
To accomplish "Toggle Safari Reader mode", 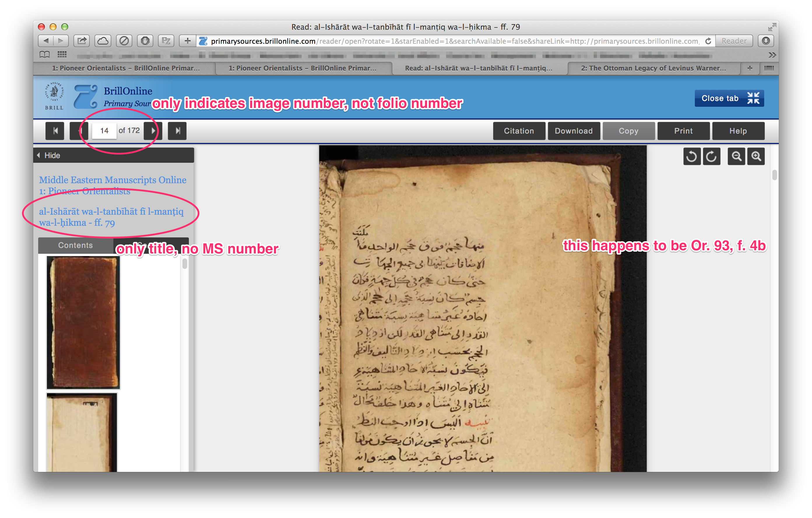I will tap(734, 41).
